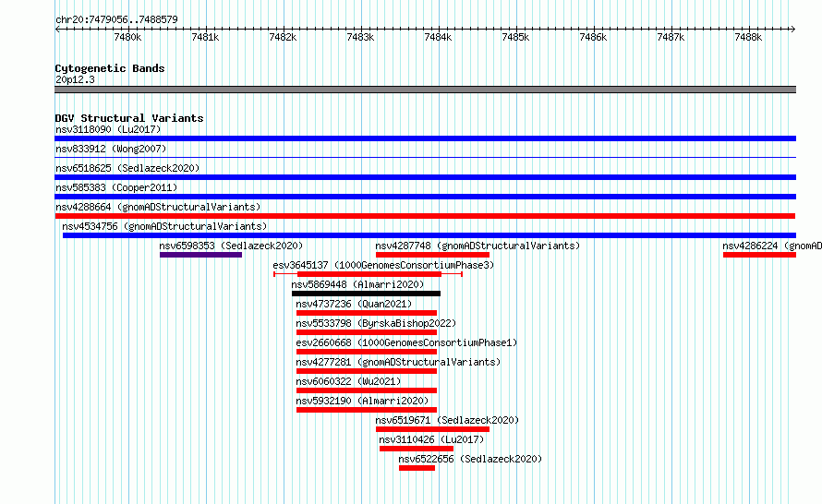Click the Cytogenetic Bands track title
822x504 pixels.
click(110, 68)
